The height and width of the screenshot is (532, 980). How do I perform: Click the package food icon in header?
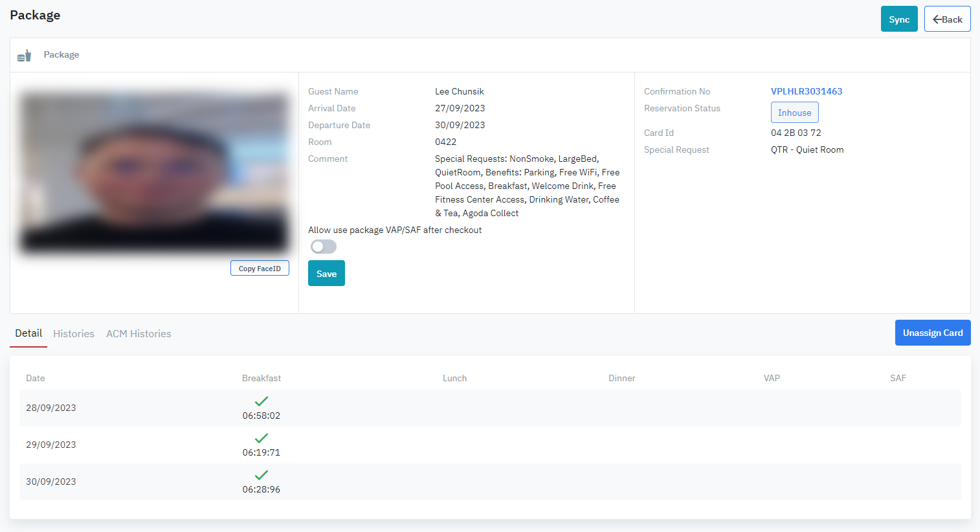coord(24,56)
